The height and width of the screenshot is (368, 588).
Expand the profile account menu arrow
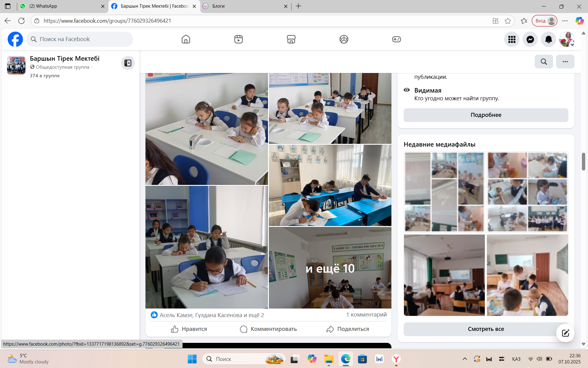pos(572,45)
